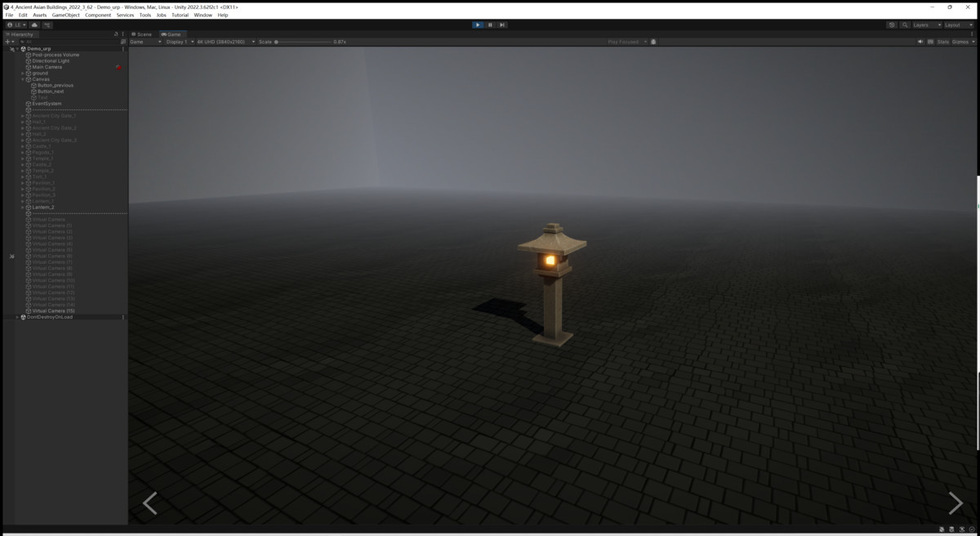Open the Layout dropdown button
Viewport: 980px width, 536px height.
[958, 25]
